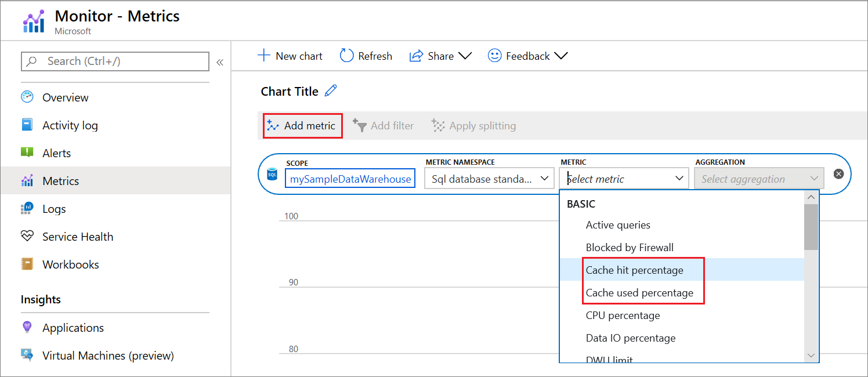This screenshot has width=868, height=377.
Task: Click the New chart plus icon
Action: click(264, 56)
